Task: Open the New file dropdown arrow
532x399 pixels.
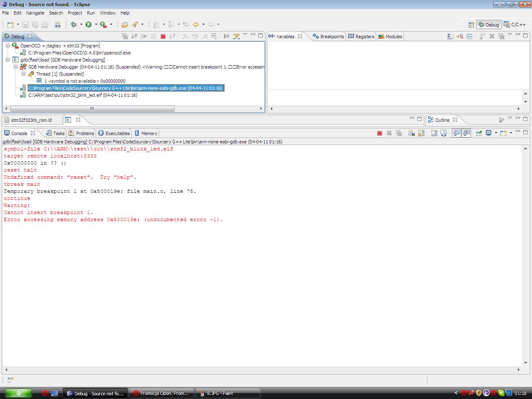Action: 18,25
